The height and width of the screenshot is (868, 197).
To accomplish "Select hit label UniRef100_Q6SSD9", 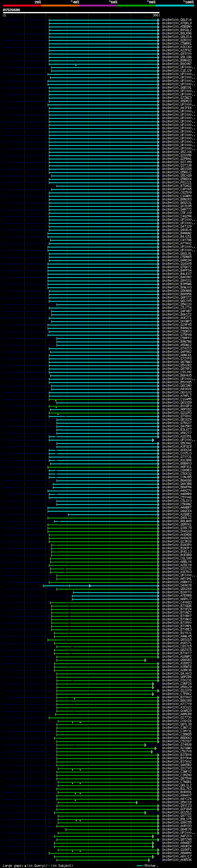I will 177,403.
